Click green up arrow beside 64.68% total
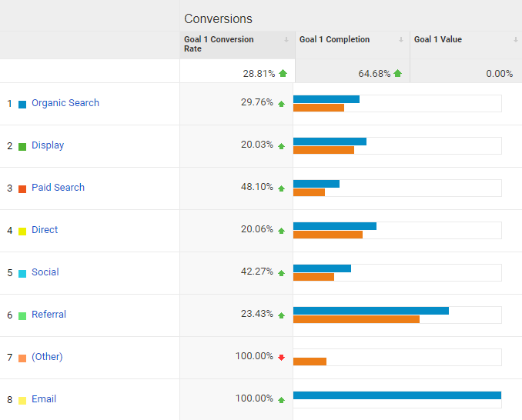Screen dimensions: 522x420 coord(398,73)
